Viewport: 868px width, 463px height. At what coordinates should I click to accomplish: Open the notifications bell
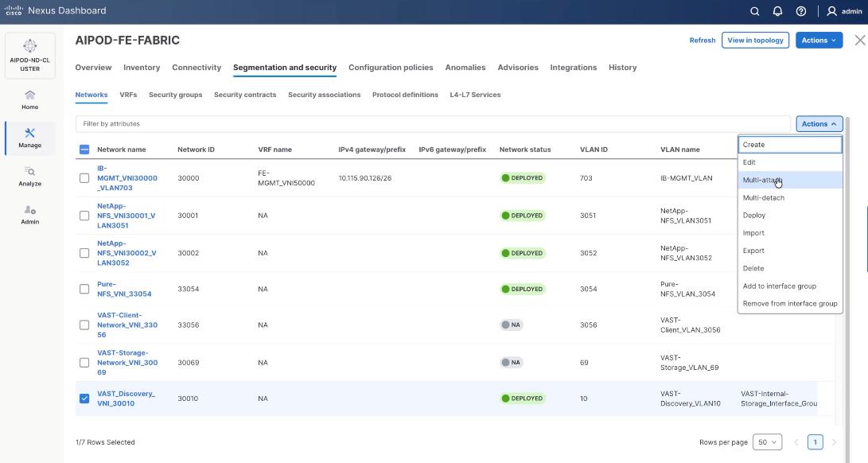point(777,11)
